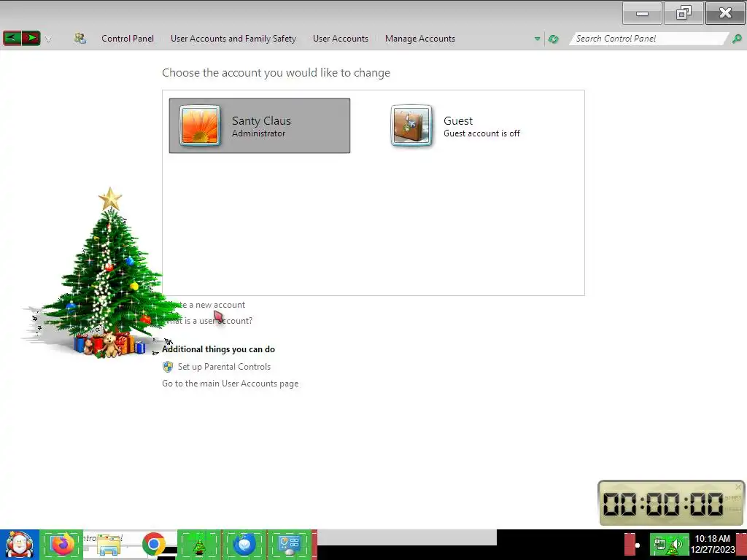Go to the main User Accounts page
The width and height of the screenshot is (747, 560).
coord(230,384)
